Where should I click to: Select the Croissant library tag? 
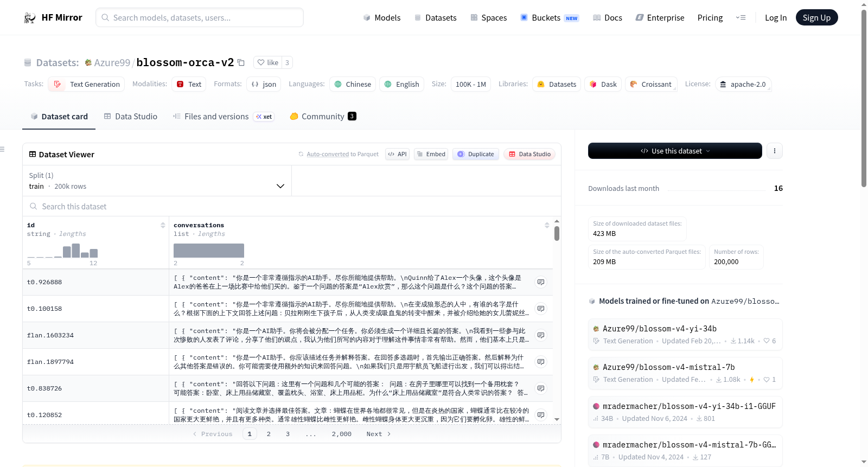coord(651,84)
